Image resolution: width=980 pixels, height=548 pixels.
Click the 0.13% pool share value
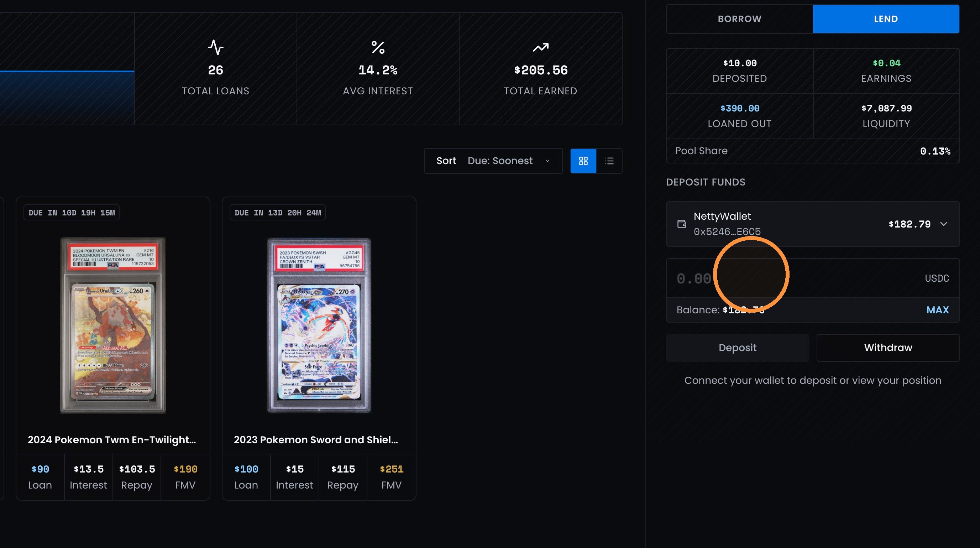point(935,151)
